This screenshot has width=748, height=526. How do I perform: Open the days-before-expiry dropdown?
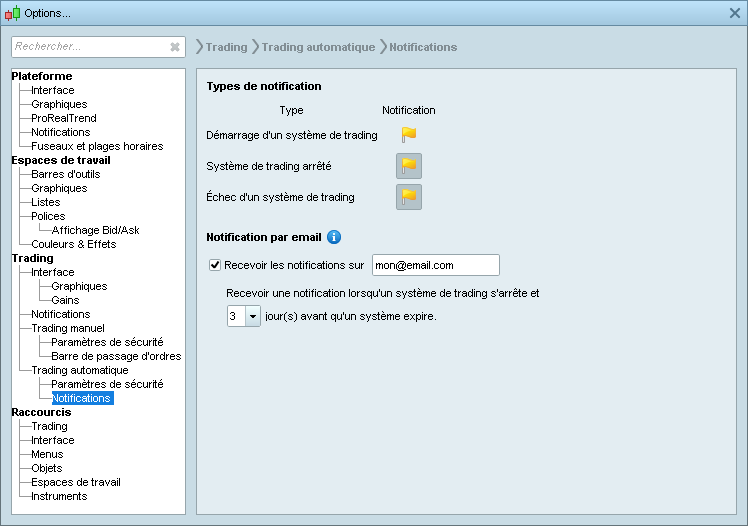pyautogui.click(x=252, y=316)
